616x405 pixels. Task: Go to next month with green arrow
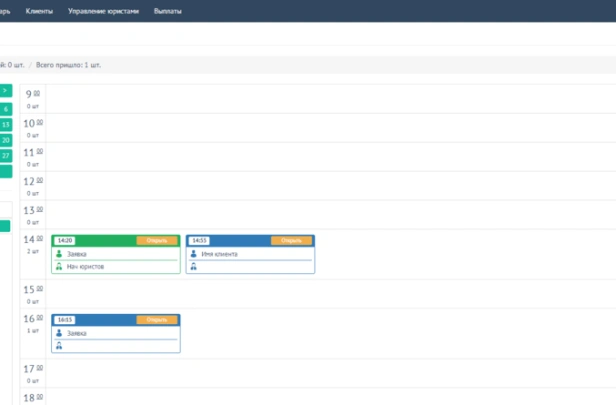pos(6,90)
